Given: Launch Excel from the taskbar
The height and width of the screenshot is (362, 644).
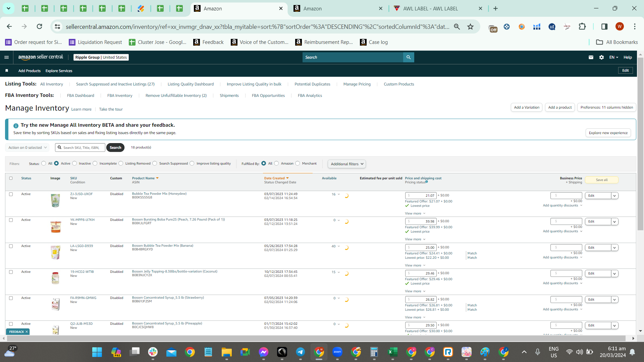Looking at the screenshot, I should click(392, 352).
